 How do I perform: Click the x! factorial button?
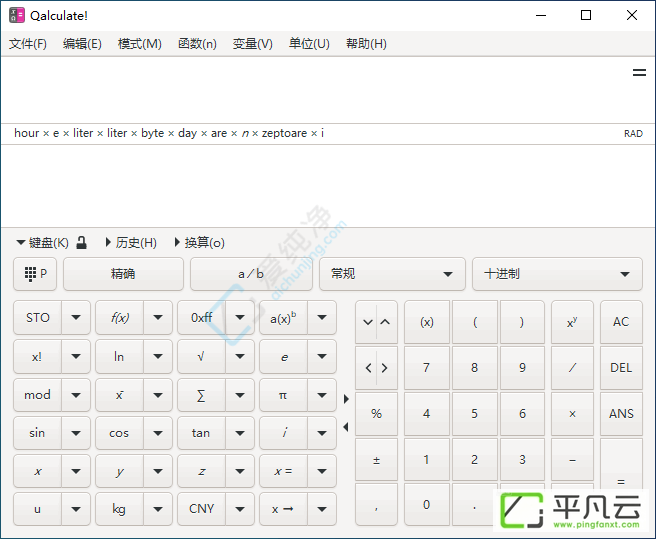(x=38, y=357)
